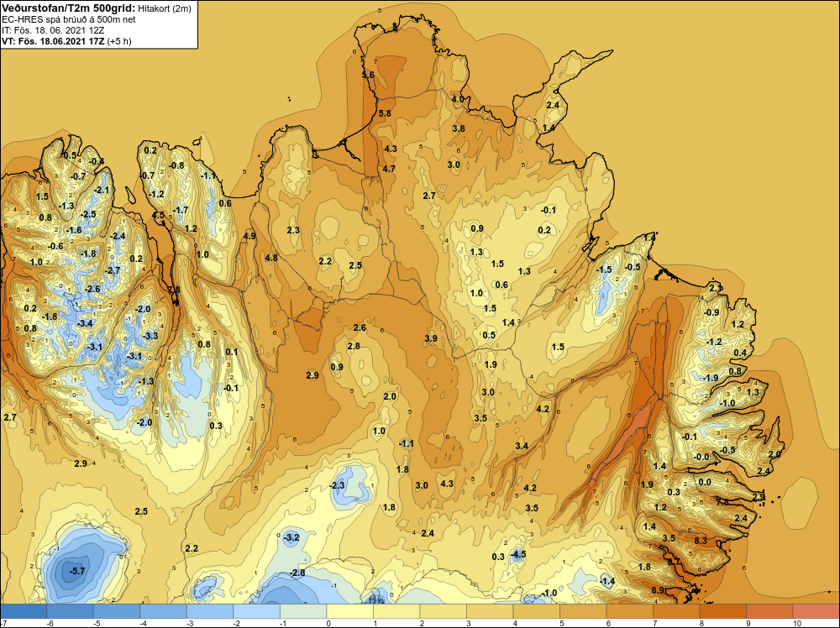Click the negative value '-0.8'

[x=176, y=165]
